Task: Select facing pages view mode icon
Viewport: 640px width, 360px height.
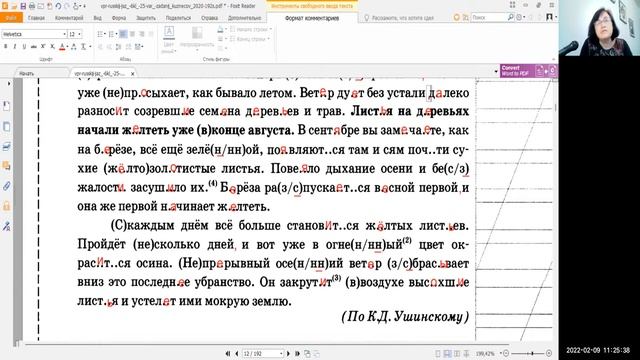Action: pos(457,353)
